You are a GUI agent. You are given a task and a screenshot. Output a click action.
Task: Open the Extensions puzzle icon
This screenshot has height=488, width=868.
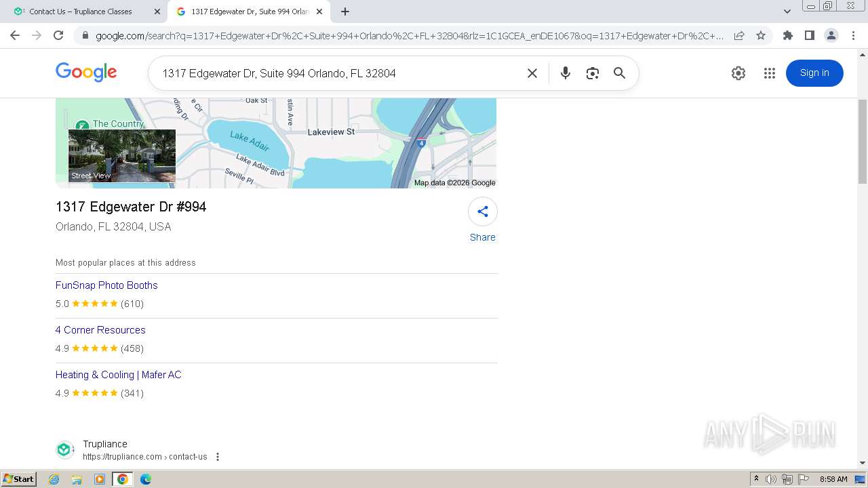pyautogui.click(x=787, y=35)
